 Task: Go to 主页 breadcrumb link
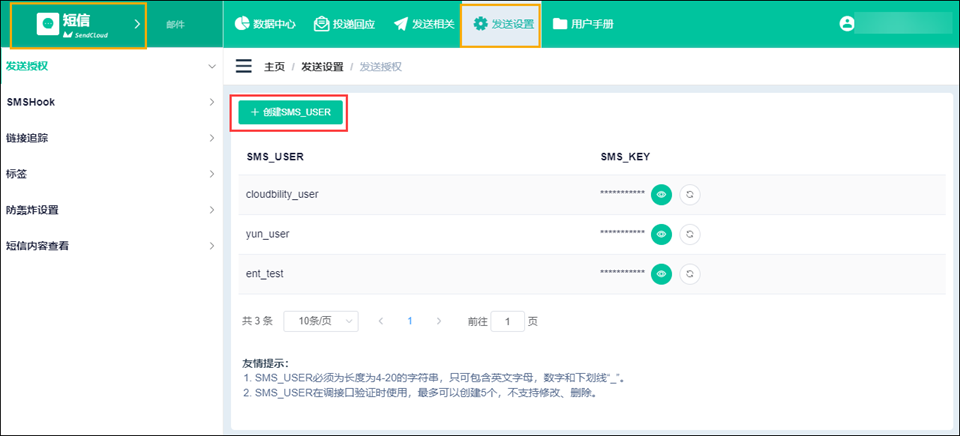[x=274, y=67]
